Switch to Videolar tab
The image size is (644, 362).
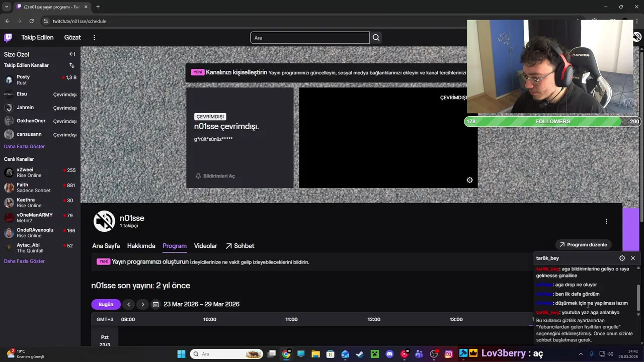[x=205, y=246]
